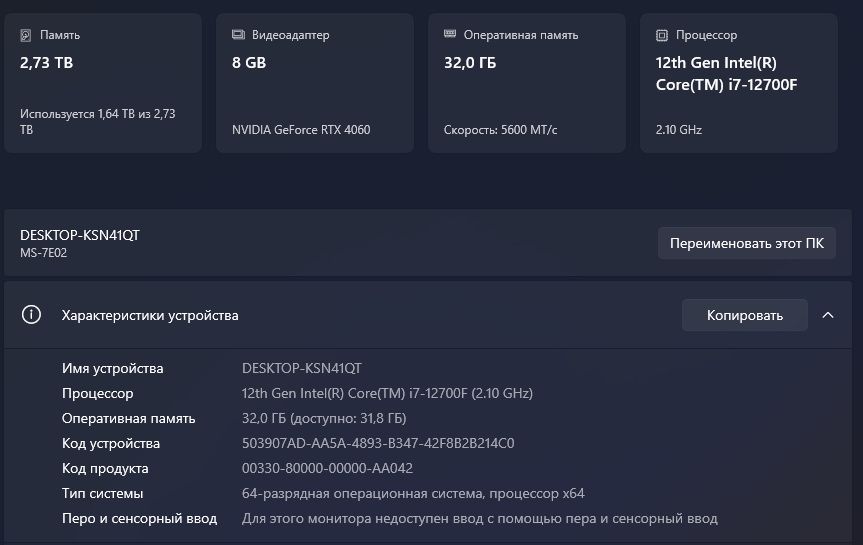
Task: Click the 32,0 ГБ value in RAM card
Action: tap(470, 63)
